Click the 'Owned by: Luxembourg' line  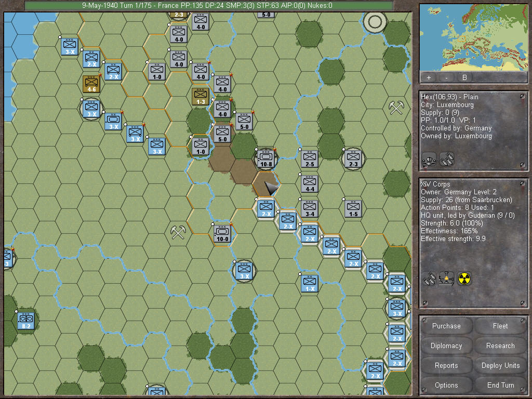456,136
